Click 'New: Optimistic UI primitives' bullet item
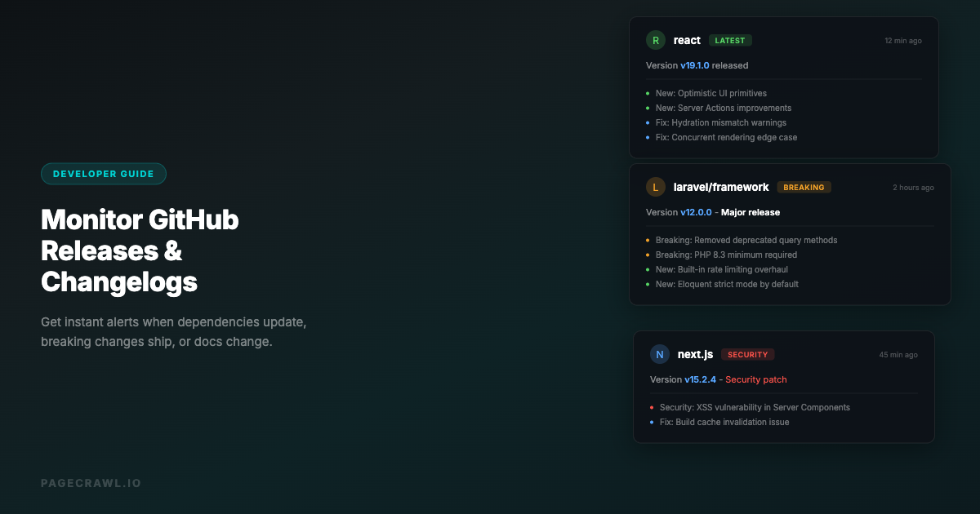This screenshot has height=514, width=980. click(710, 93)
